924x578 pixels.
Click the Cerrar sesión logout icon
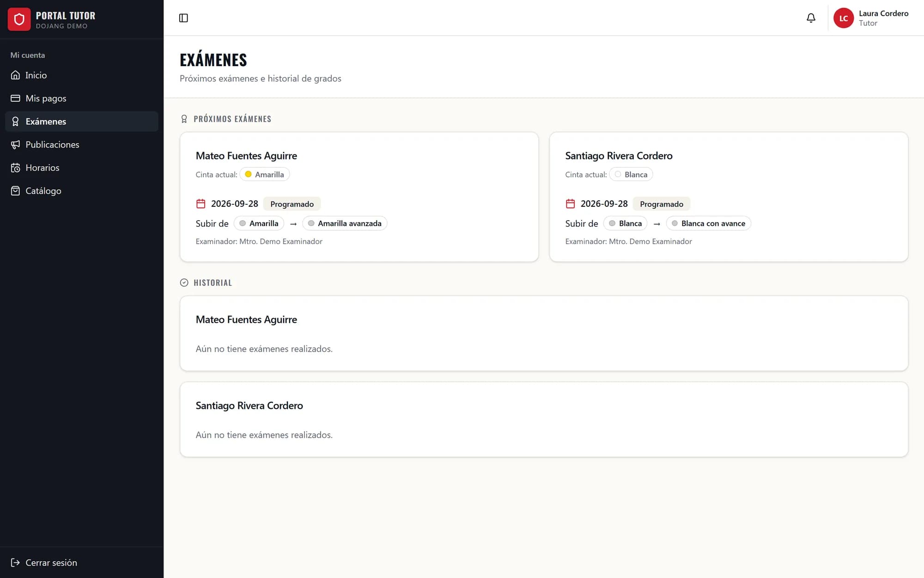pos(15,562)
